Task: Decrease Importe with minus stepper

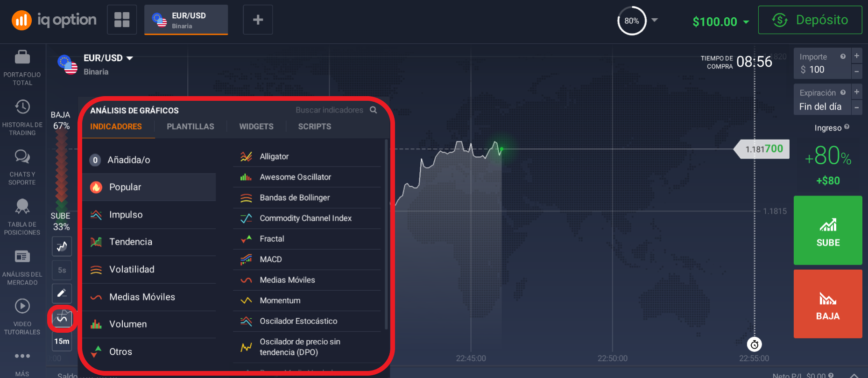Action: pos(857,71)
